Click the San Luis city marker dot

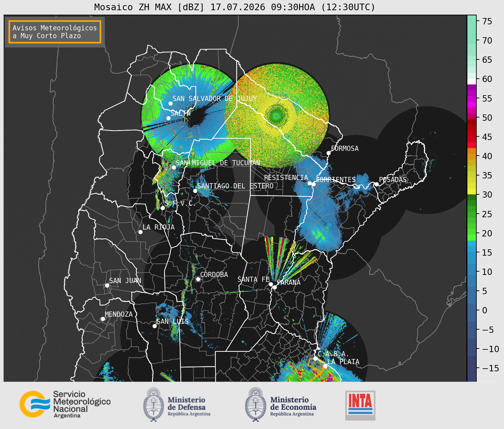[154, 326]
